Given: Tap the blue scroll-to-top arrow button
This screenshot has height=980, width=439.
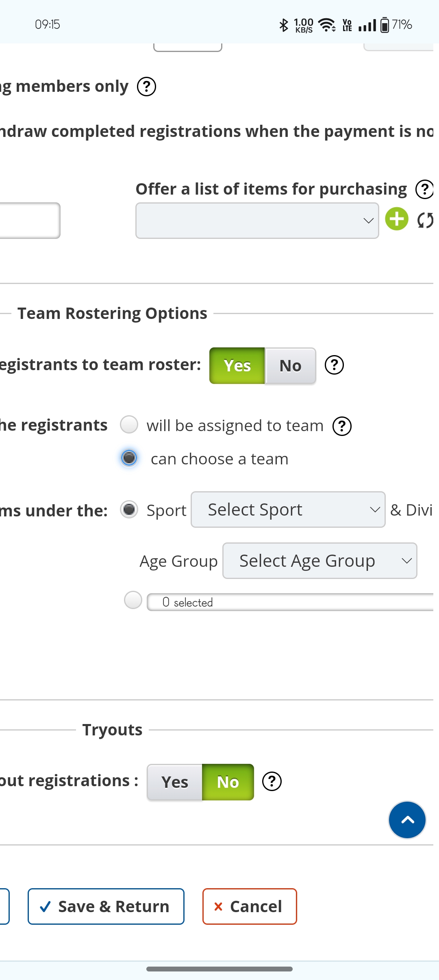Looking at the screenshot, I should pyautogui.click(x=407, y=820).
